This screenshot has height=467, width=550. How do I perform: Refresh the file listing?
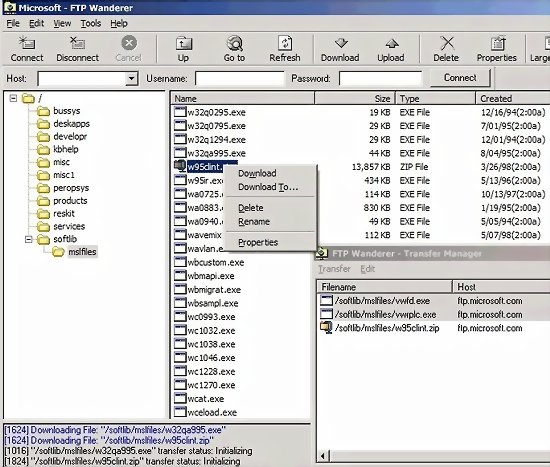[x=285, y=43]
